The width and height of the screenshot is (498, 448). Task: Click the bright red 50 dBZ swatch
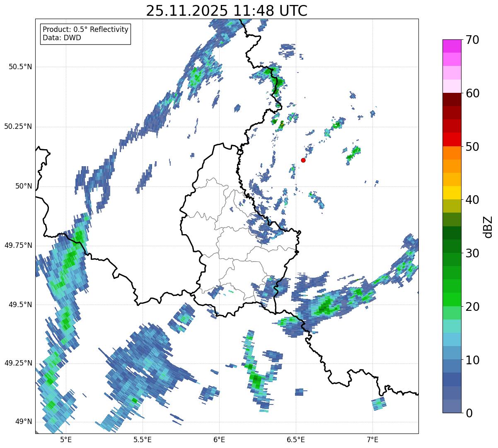pyautogui.click(x=452, y=140)
